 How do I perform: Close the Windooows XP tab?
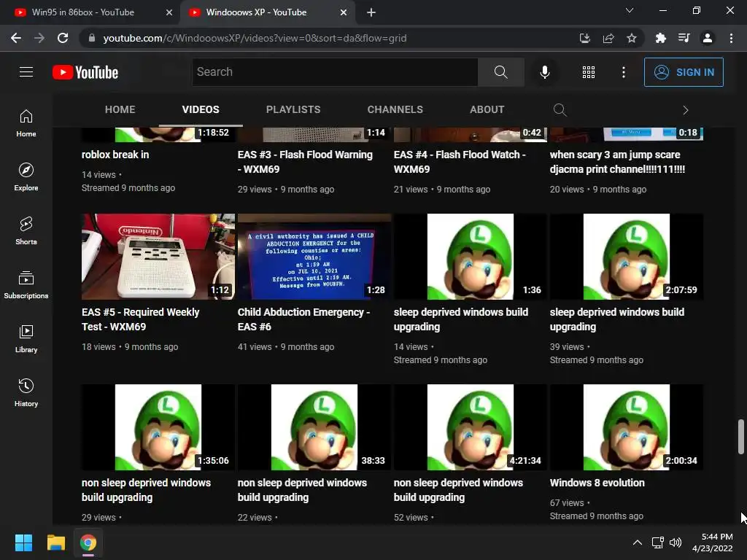pos(344,12)
